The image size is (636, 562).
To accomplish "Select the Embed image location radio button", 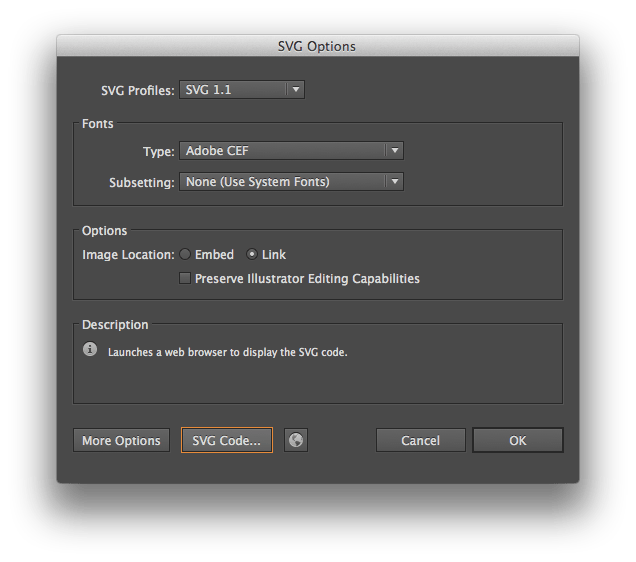I will point(186,255).
